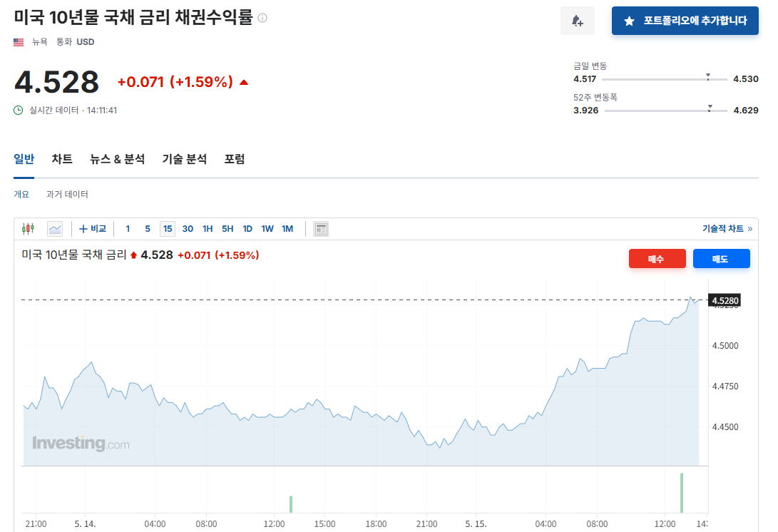
Task: Click the info icon beside the title
Action: tap(262, 18)
